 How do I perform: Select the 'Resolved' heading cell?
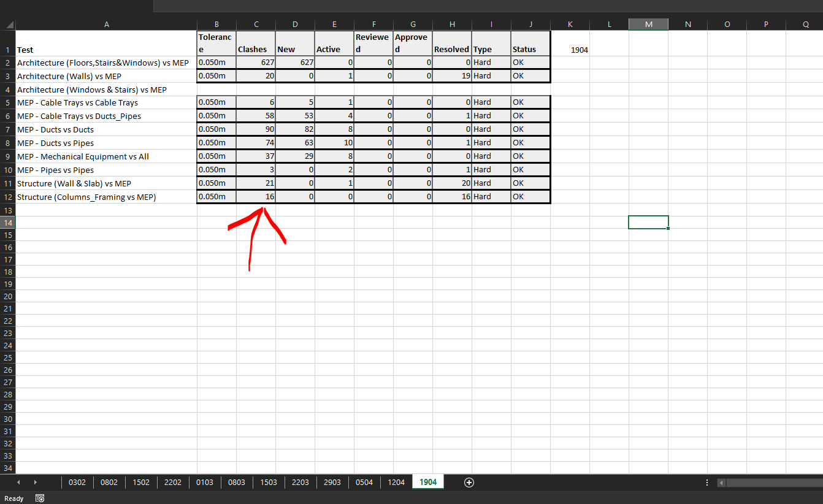point(453,44)
